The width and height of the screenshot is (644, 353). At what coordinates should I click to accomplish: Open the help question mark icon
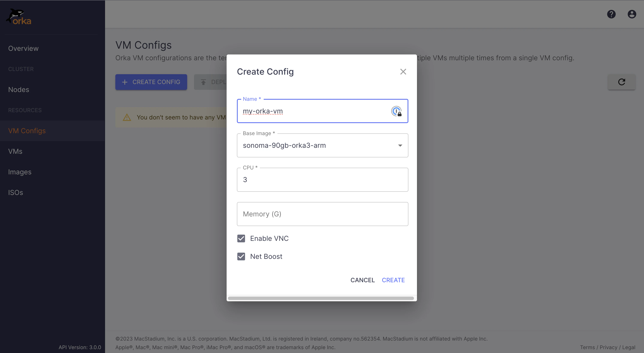611,14
